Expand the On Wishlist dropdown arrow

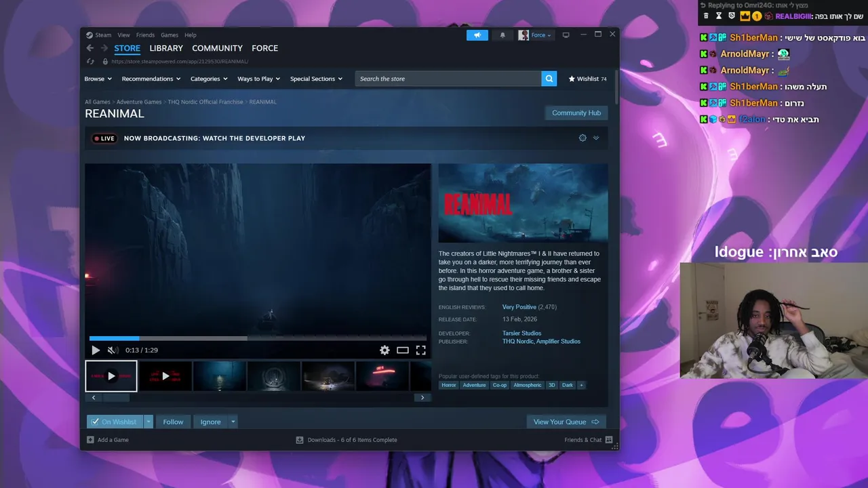[x=149, y=422]
